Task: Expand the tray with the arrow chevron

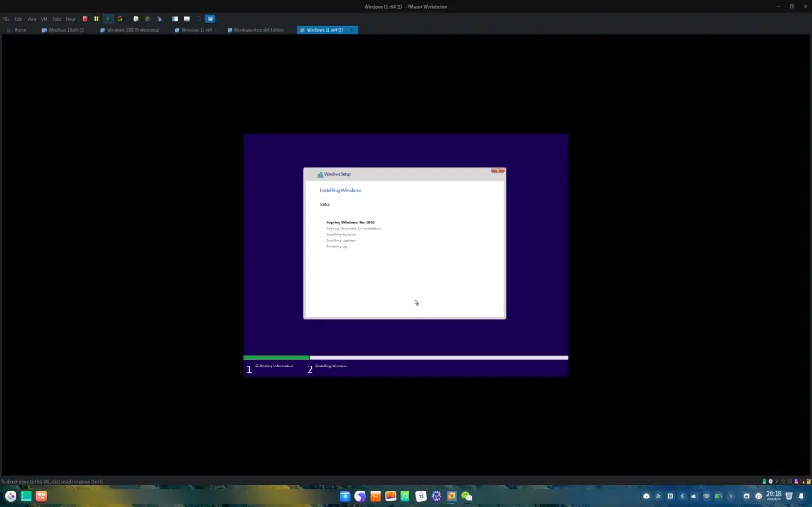Action: point(731,496)
